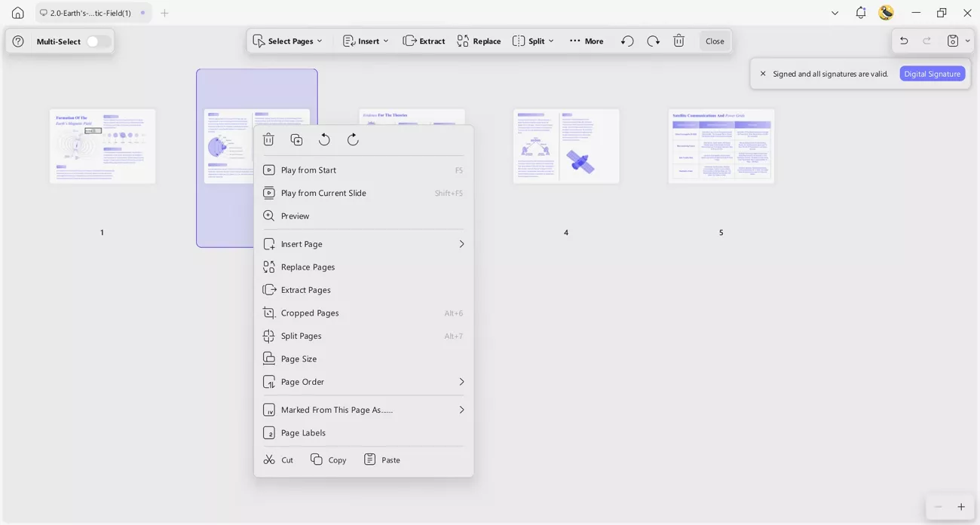
Task: Zoom in thumbnails with plus button
Action: [x=961, y=507]
